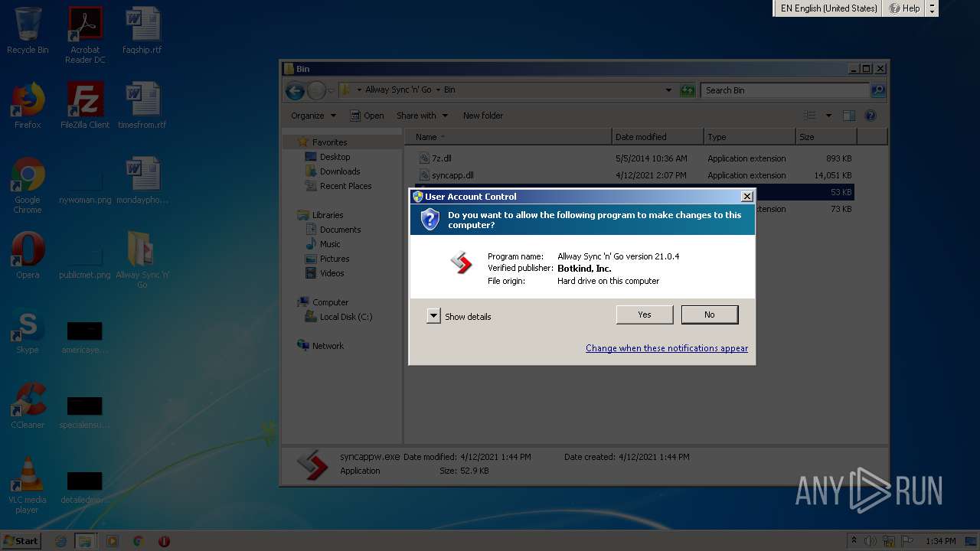Click the Allway Sync program icon in dialog

click(x=462, y=263)
